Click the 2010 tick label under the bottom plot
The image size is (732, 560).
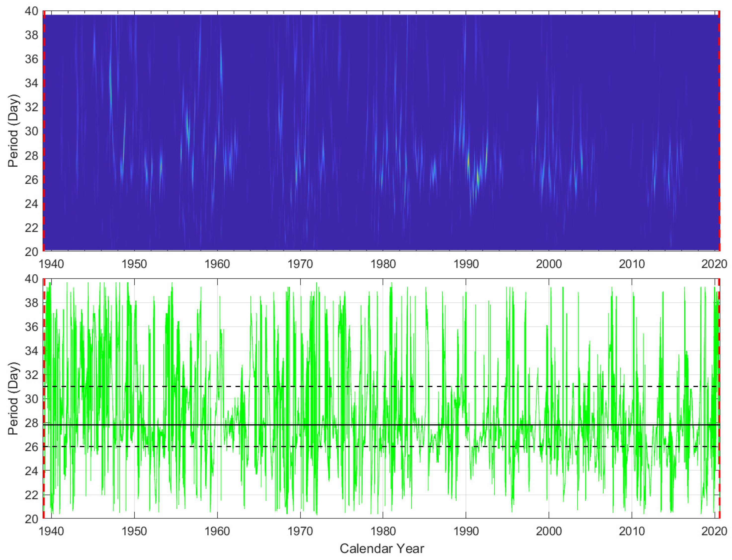[x=631, y=531]
